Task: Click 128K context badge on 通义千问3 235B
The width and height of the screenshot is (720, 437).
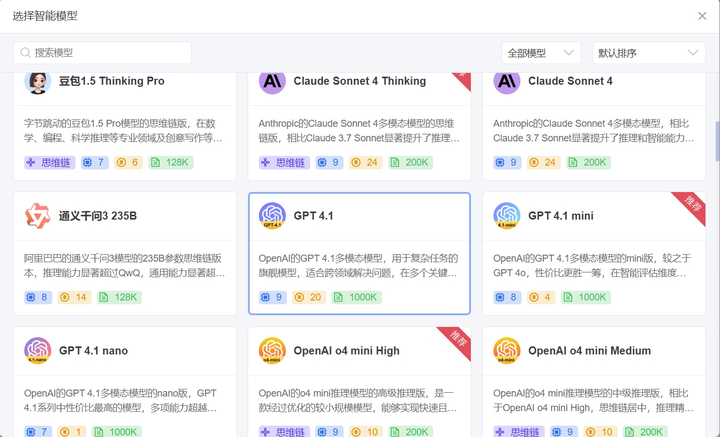Action: tap(119, 297)
